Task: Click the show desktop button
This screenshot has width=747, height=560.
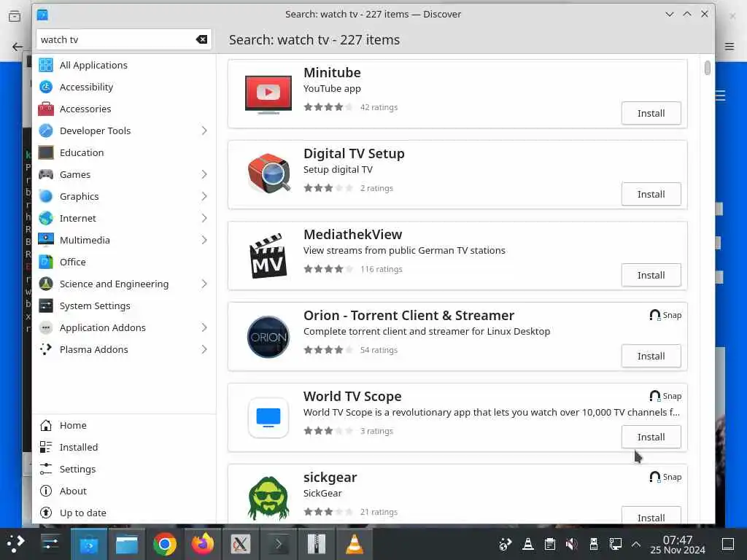Action: [729, 544]
